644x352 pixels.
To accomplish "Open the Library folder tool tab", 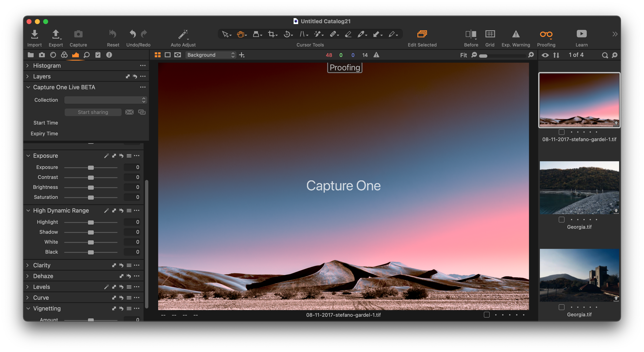I will (30, 55).
